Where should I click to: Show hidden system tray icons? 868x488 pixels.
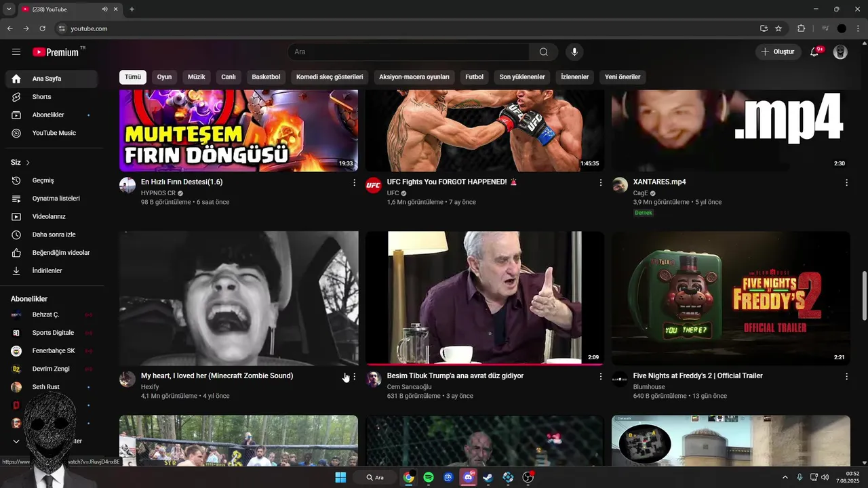(785, 477)
